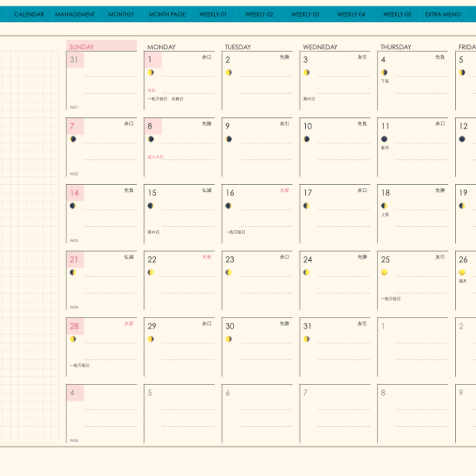Select date number 24
Screen dimensions: 476x476
(307, 260)
